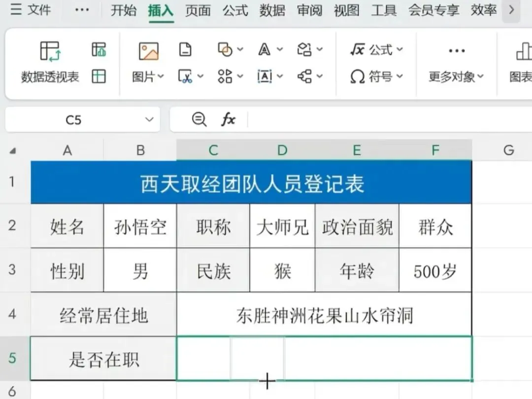Expand the text box dropdown arrow
This screenshot has height=399, width=532.
[280, 76]
